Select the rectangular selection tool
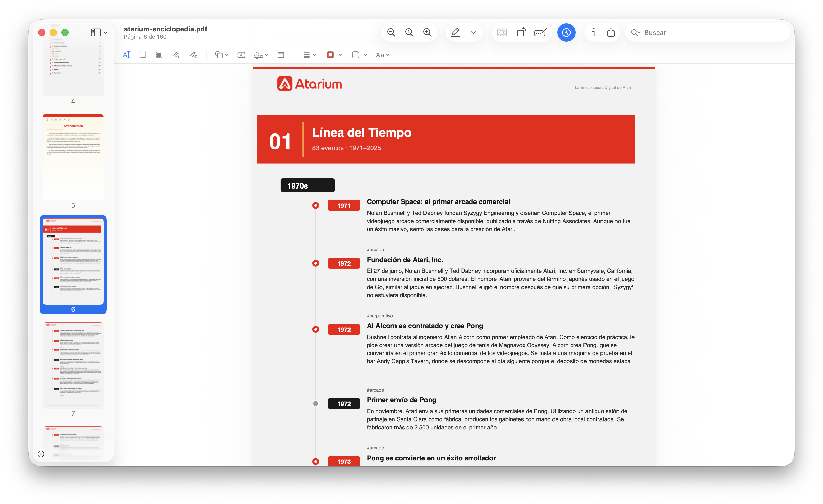Image resolution: width=823 pixels, height=504 pixels. coord(143,55)
